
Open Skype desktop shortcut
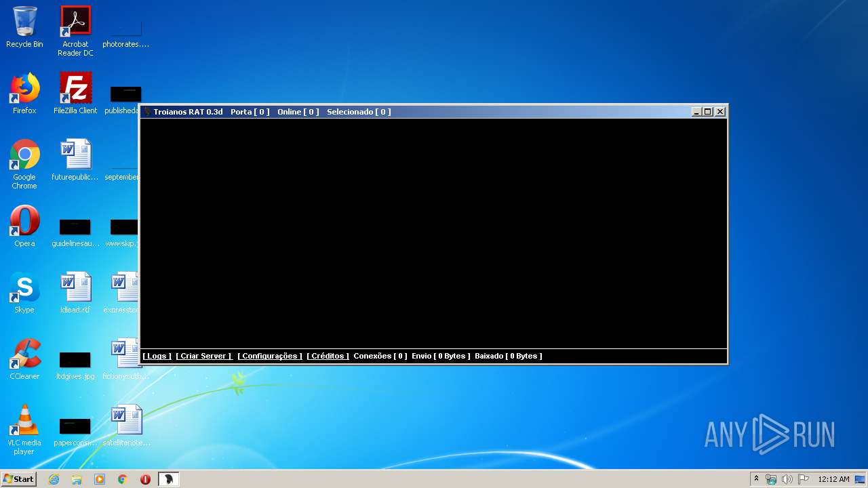(x=24, y=293)
